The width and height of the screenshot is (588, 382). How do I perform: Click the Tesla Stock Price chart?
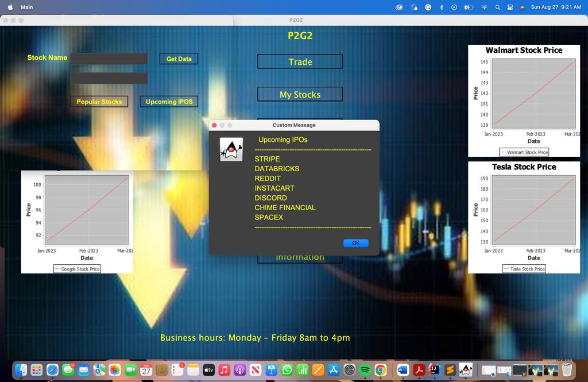[524, 217]
